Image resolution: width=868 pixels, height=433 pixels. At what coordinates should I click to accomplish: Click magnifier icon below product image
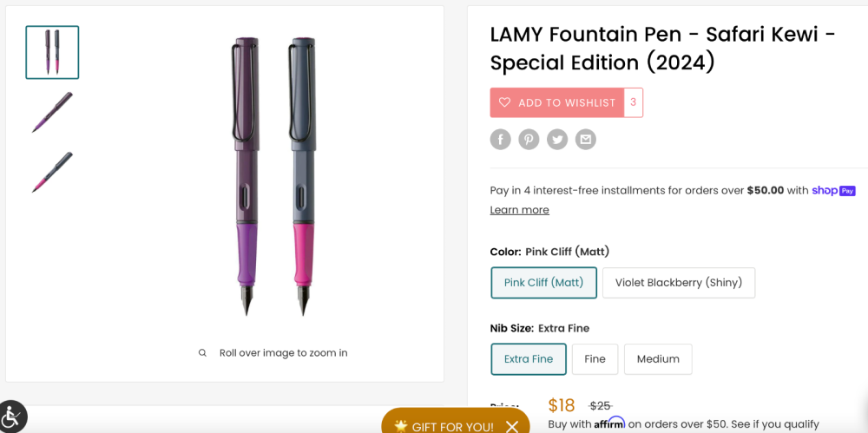point(202,353)
